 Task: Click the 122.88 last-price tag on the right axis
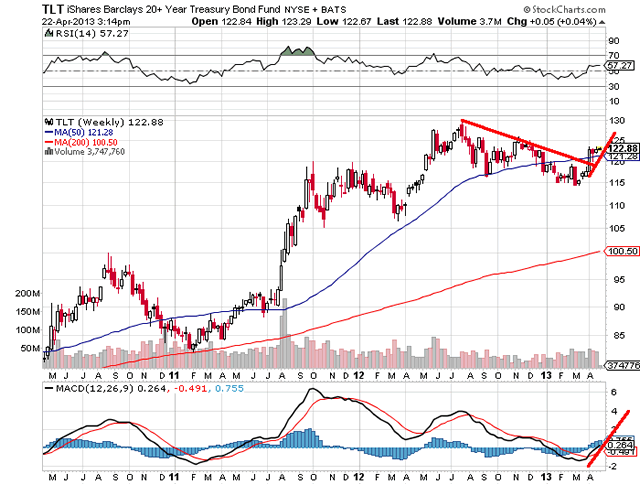pyautogui.click(x=622, y=149)
